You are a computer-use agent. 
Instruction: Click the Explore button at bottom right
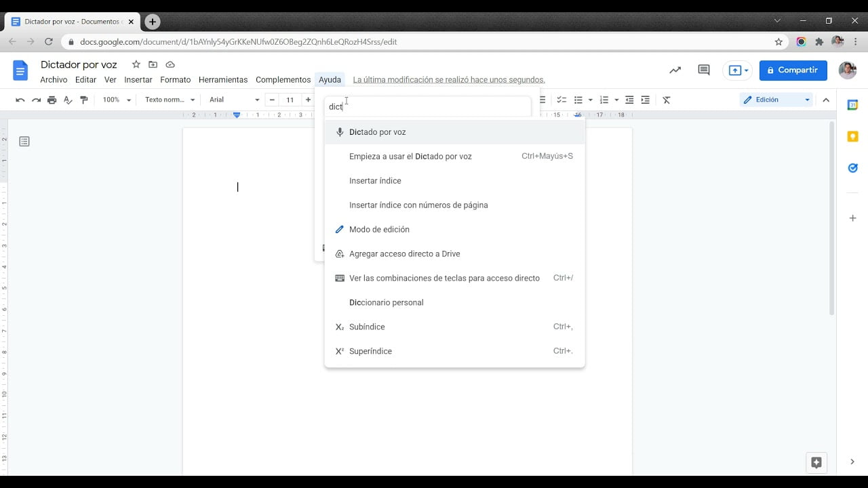[x=816, y=463]
